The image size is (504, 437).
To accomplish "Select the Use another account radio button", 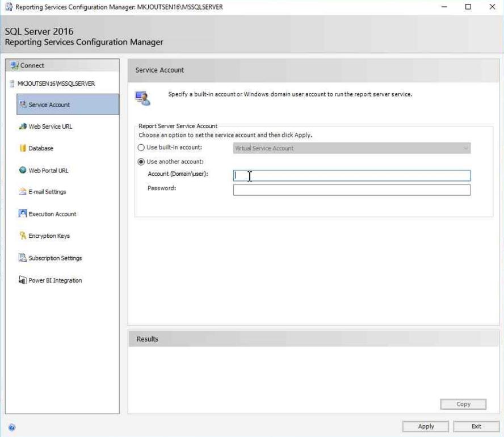I will (x=141, y=162).
